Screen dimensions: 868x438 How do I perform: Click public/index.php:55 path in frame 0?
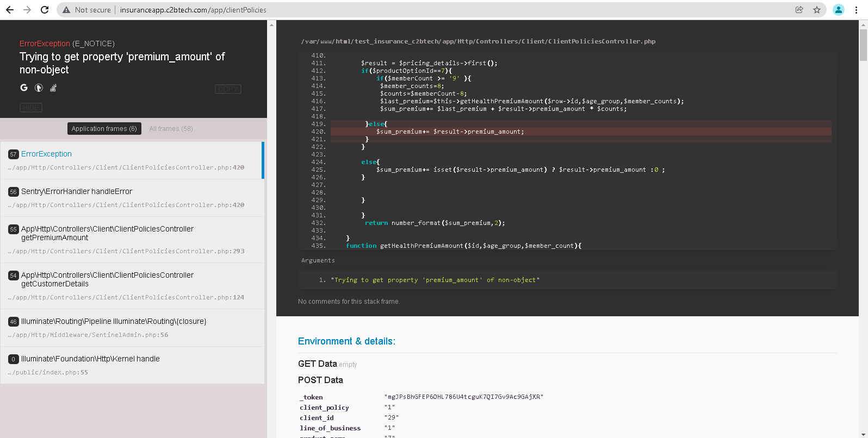pyautogui.click(x=47, y=372)
